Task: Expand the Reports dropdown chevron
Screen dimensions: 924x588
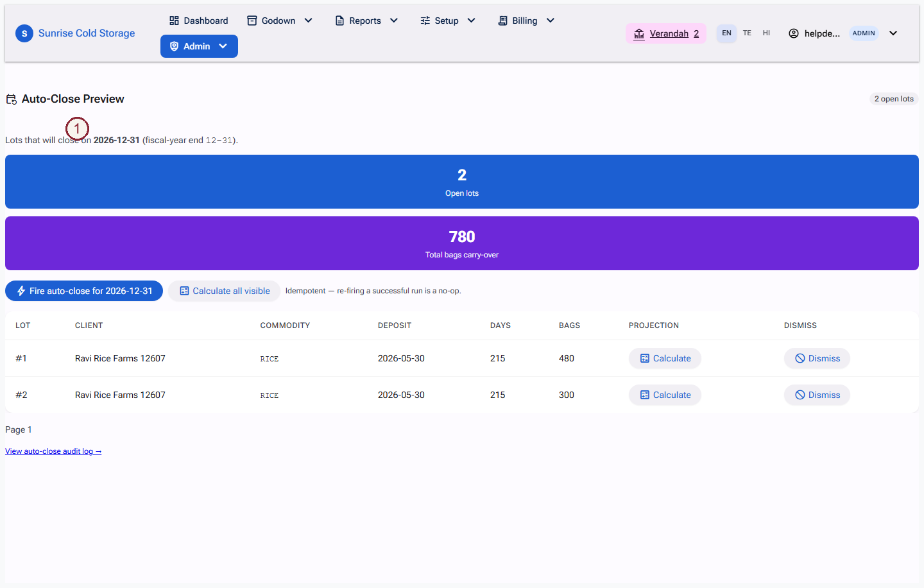Action: click(394, 21)
